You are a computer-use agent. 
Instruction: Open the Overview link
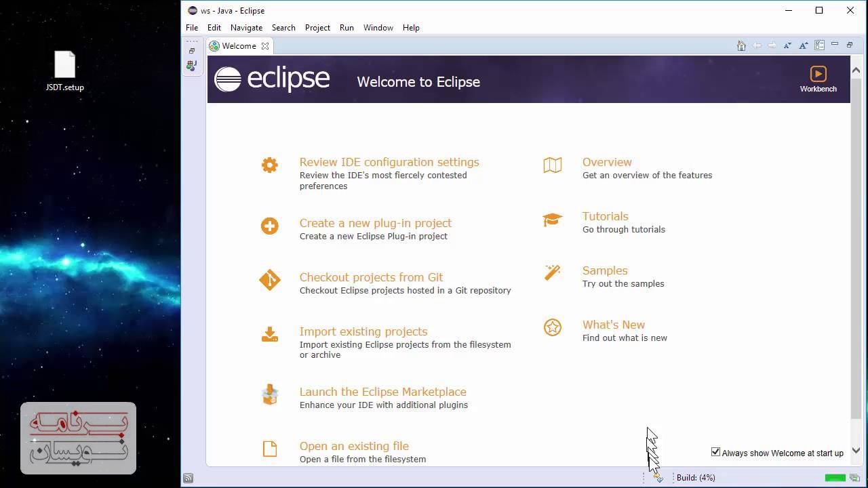click(607, 162)
